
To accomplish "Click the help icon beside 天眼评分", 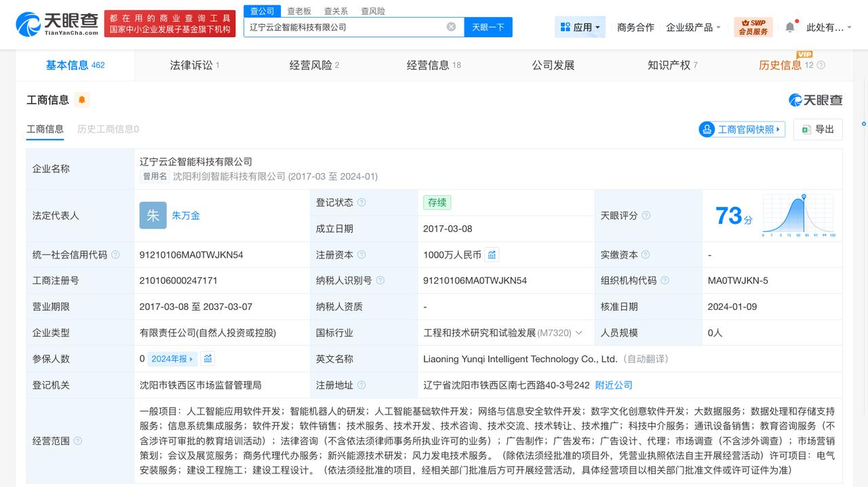I will (646, 215).
